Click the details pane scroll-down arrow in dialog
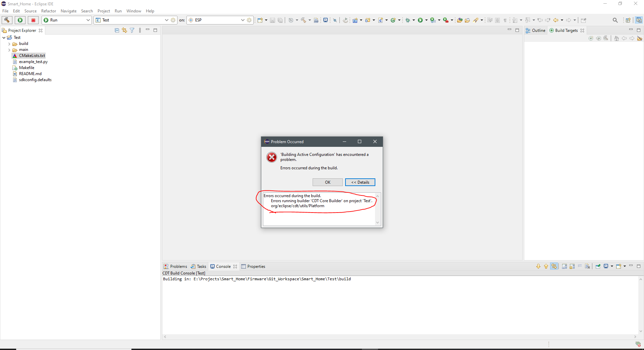The width and height of the screenshot is (644, 350). pos(377,223)
